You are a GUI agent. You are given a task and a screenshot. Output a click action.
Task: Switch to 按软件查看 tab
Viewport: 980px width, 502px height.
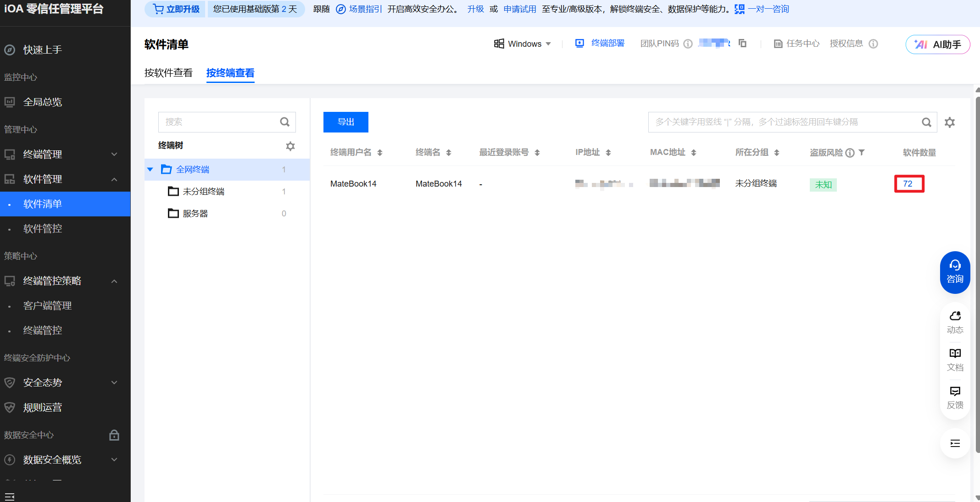click(x=168, y=73)
